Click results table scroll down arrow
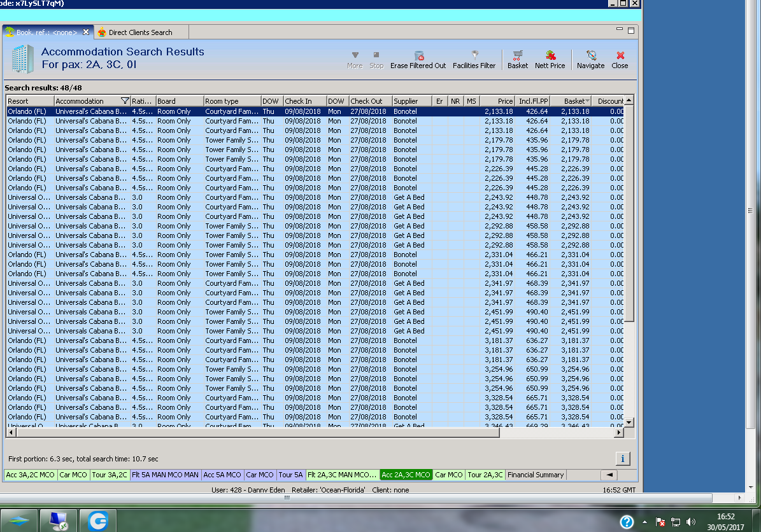Image resolution: width=761 pixels, height=532 pixels. tap(629, 423)
